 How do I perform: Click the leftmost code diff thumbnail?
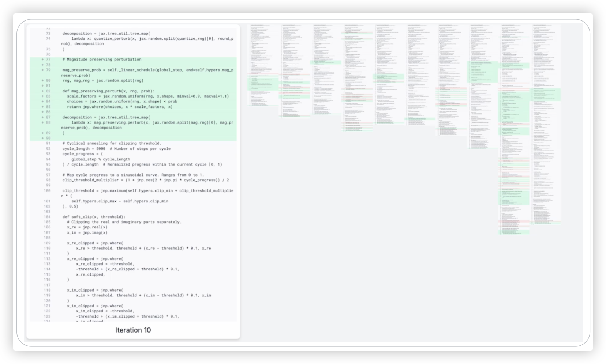[264, 66]
